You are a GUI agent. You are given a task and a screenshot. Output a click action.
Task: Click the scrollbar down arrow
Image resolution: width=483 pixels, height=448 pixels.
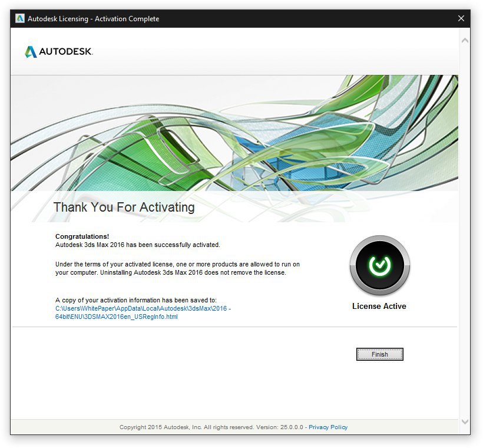point(465,421)
